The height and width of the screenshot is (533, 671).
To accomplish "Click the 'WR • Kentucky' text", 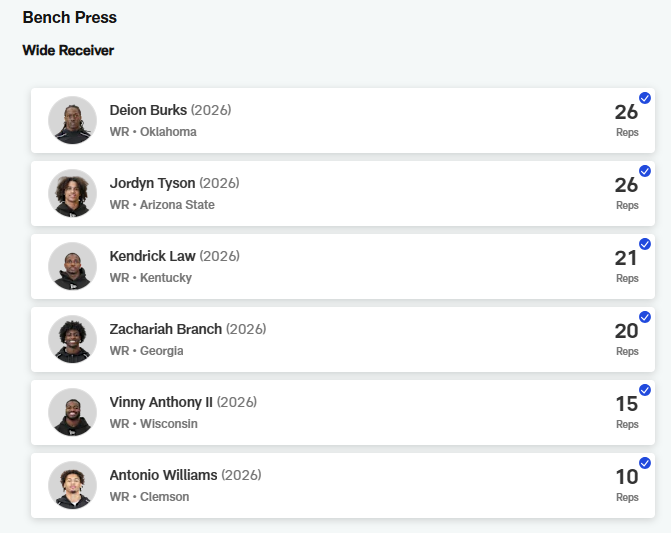I will [151, 278].
